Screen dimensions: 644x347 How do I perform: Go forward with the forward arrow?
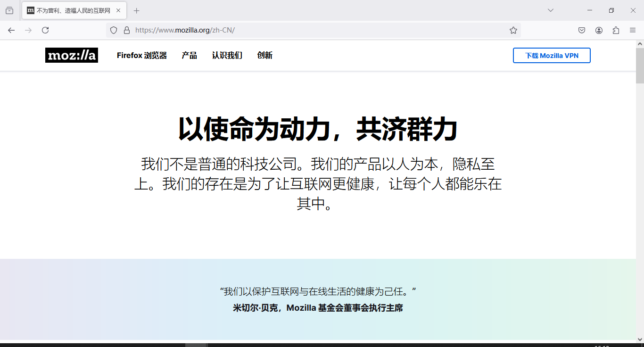pyautogui.click(x=28, y=30)
